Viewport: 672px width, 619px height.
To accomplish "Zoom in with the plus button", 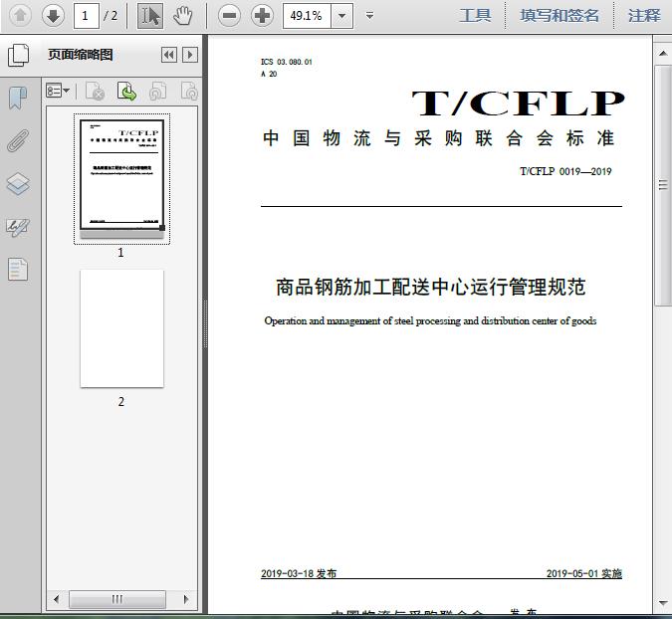I will tap(262, 16).
